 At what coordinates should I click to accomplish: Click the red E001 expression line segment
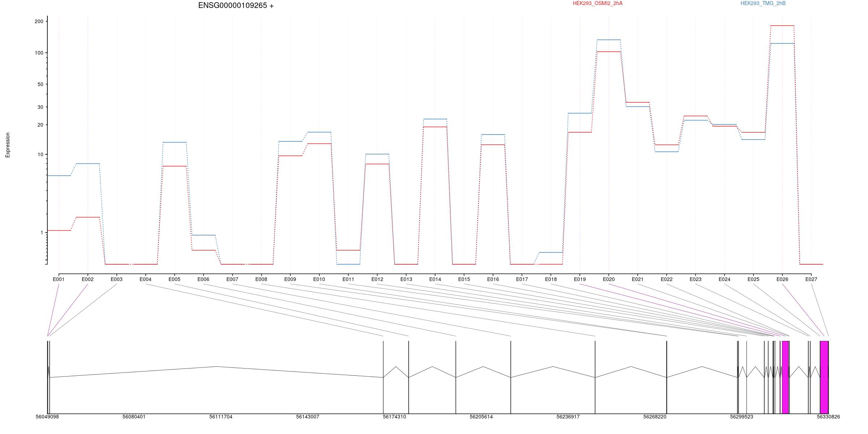pyautogui.click(x=59, y=230)
